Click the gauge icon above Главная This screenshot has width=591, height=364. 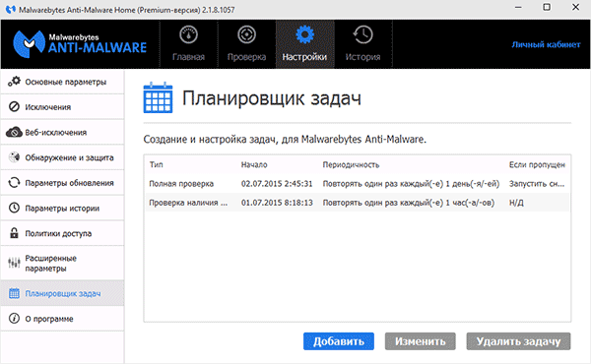188,34
